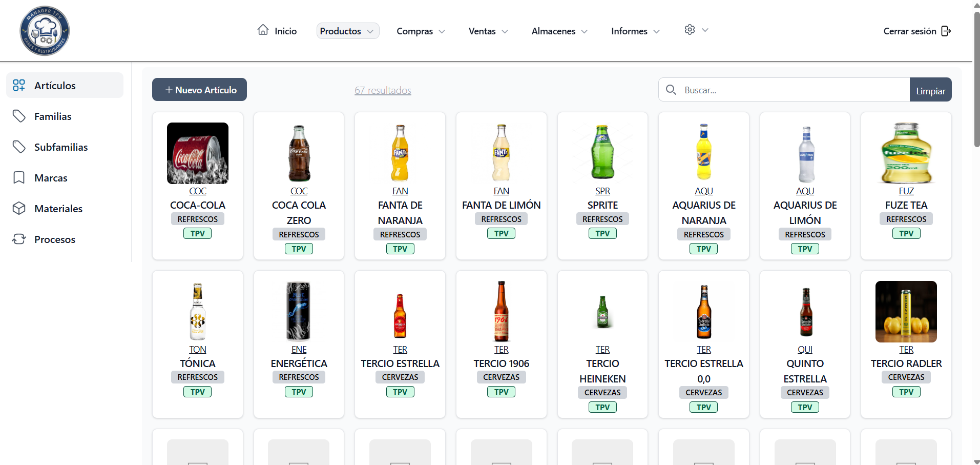
Task: Open the Informes dropdown menu
Action: click(x=635, y=31)
